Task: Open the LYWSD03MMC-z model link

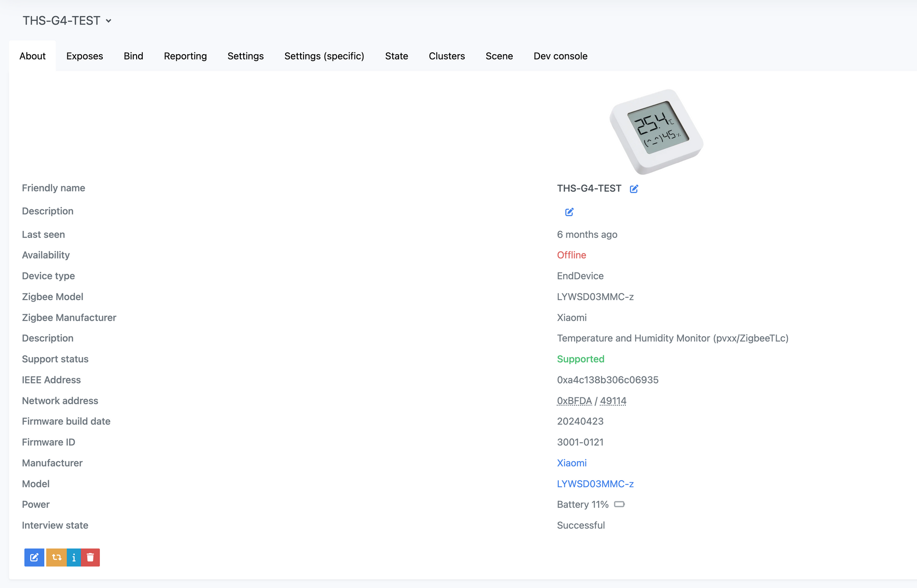Action: 595,484
